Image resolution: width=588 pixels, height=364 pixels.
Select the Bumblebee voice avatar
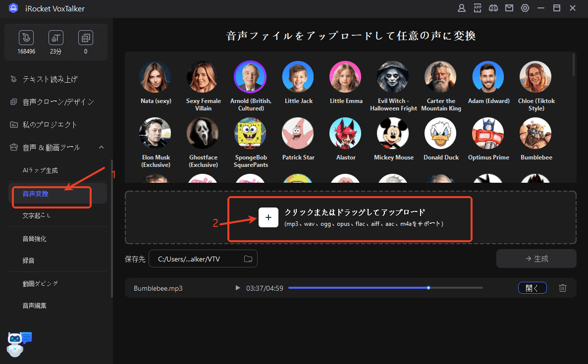coord(535,133)
